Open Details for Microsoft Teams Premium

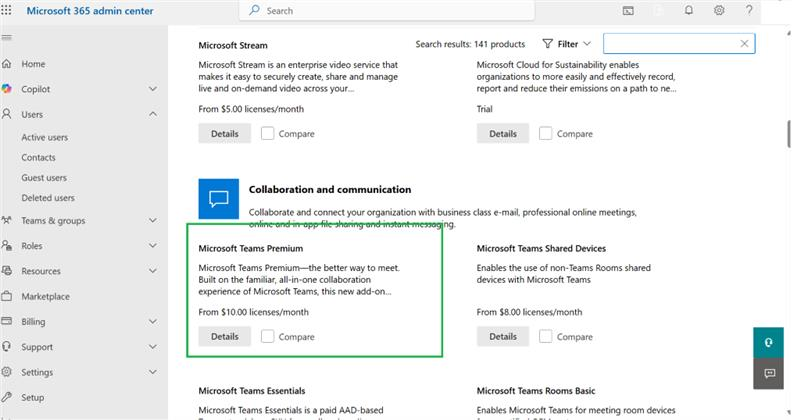[x=224, y=336]
